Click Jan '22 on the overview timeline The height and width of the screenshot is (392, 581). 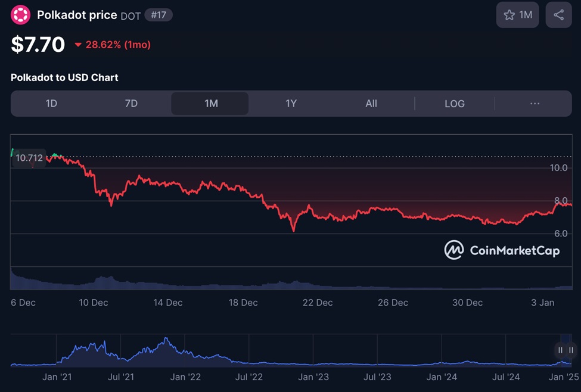coord(185,377)
